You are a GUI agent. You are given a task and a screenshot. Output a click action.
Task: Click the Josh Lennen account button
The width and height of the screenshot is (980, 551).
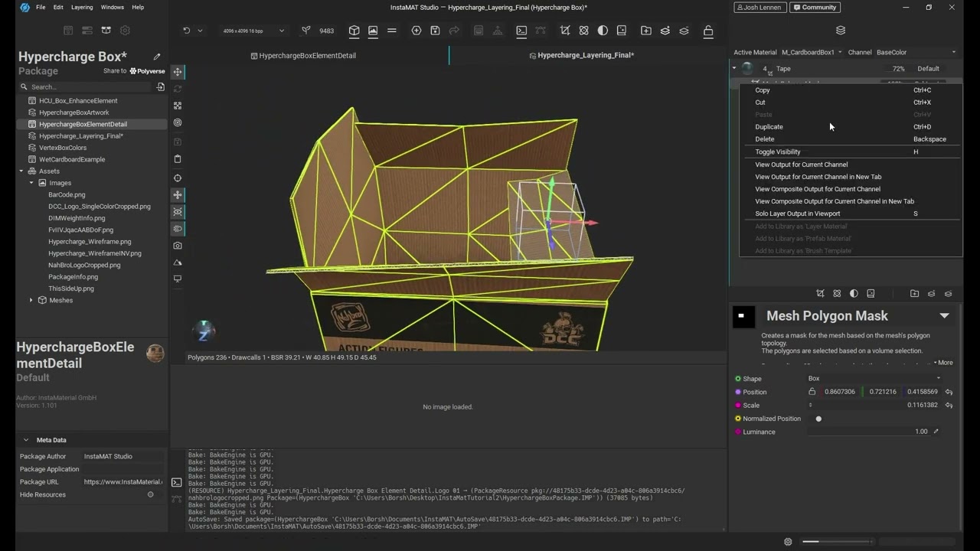click(x=759, y=8)
